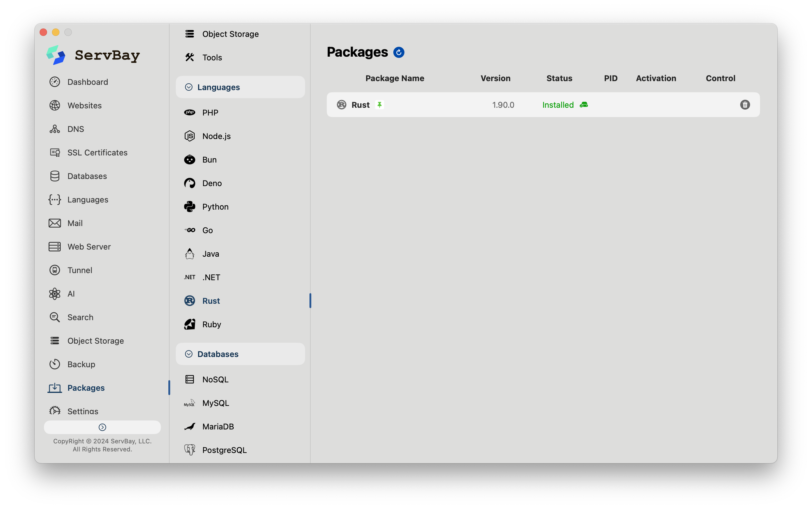Open the Backup menu item

click(81, 364)
